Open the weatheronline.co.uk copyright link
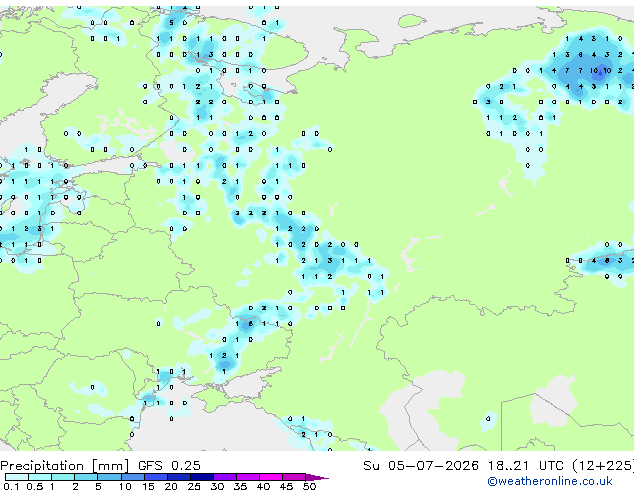Image resolution: width=634 pixels, height=490 pixels. click(x=550, y=481)
